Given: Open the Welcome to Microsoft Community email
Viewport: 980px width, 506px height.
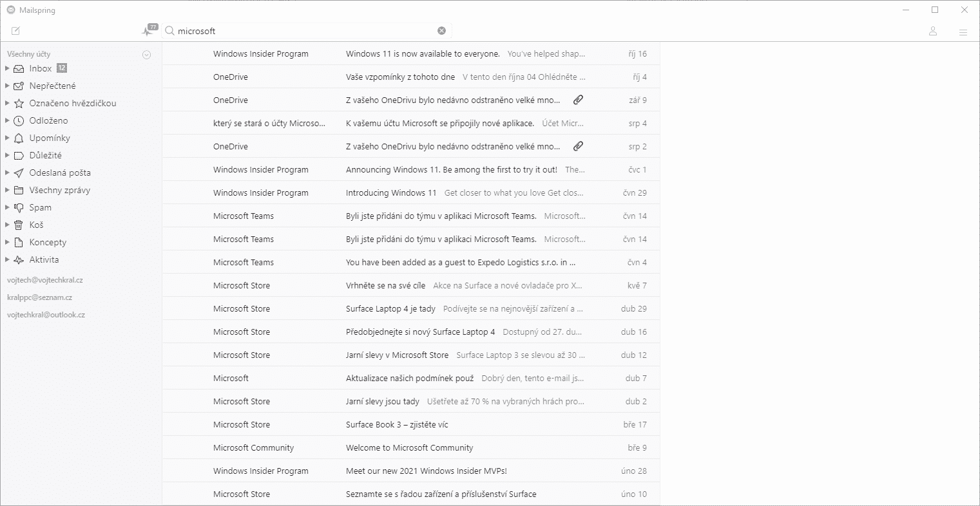Looking at the screenshot, I should (x=409, y=448).
